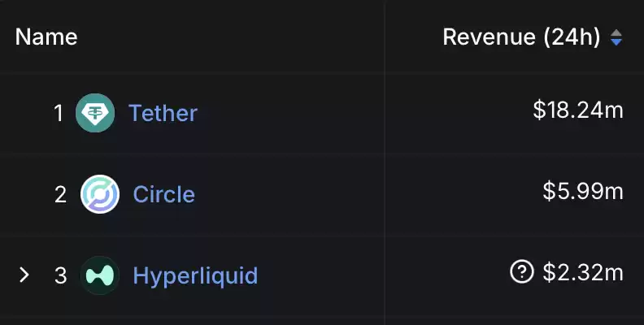Screen dimensions: 644x325
Task: Open the Tether link
Action: (163, 113)
